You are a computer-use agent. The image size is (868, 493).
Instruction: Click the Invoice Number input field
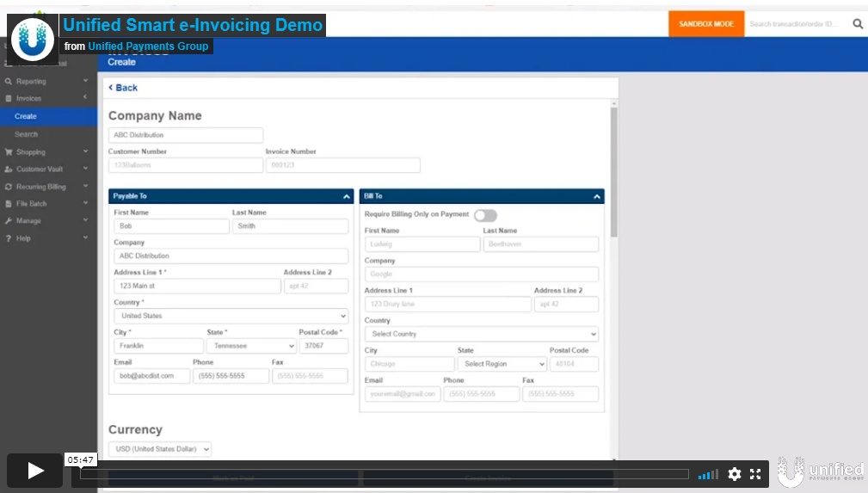(342, 165)
